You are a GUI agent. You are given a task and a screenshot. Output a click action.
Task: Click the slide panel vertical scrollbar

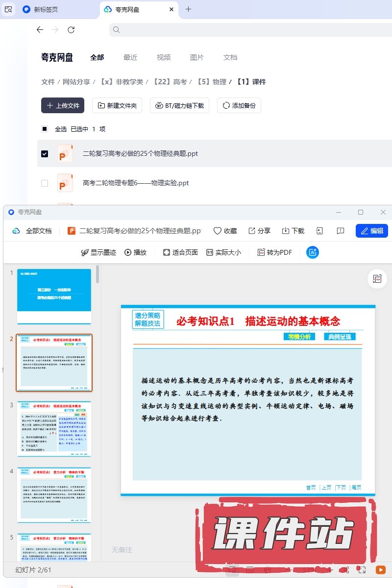(98, 274)
